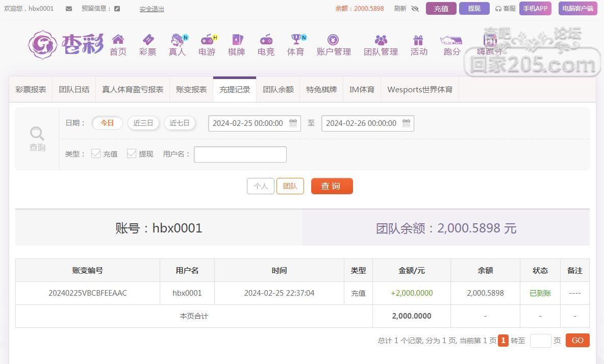Image resolution: width=604 pixels, height=364 pixels.
Task: Toggle the 充值 type checkbox
Action: 96,153
